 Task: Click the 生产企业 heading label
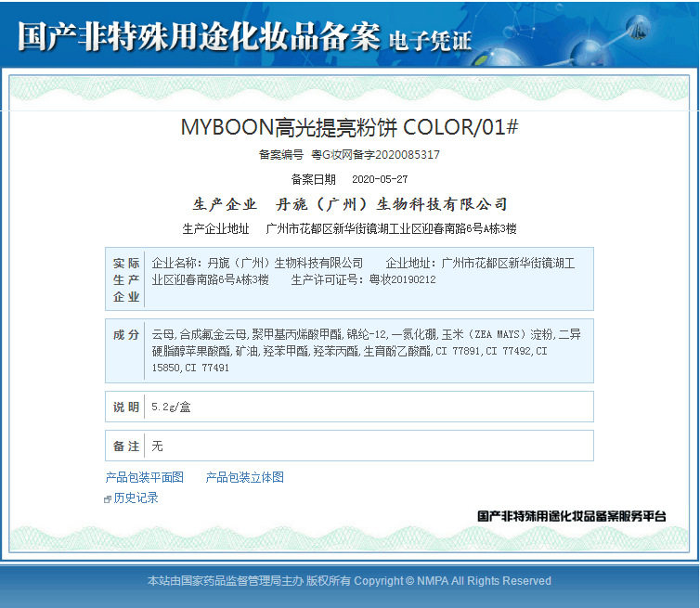point(225,204)
